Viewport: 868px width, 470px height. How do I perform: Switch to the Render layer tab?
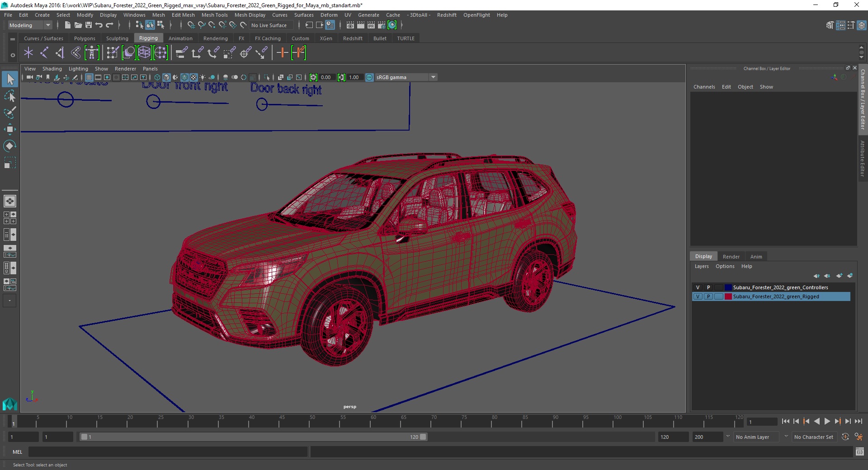click(x=731, y=256)
